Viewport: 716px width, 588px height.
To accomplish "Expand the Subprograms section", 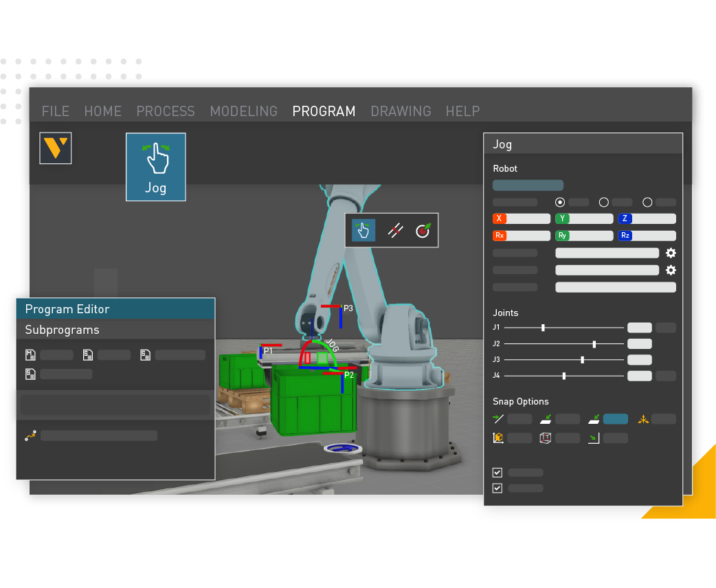I will (115, 328).
